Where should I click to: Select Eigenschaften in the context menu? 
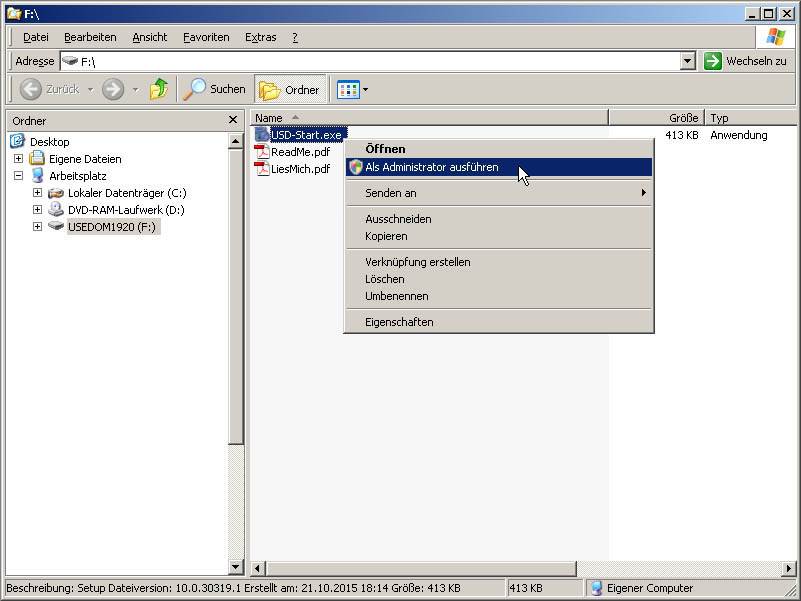(399, 322)
